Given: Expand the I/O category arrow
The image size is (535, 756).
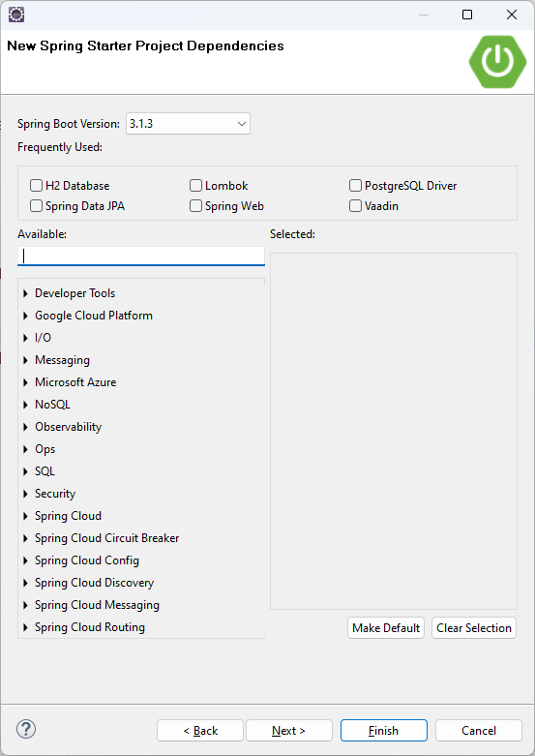Looking at the screenshot, I should 25,338.
